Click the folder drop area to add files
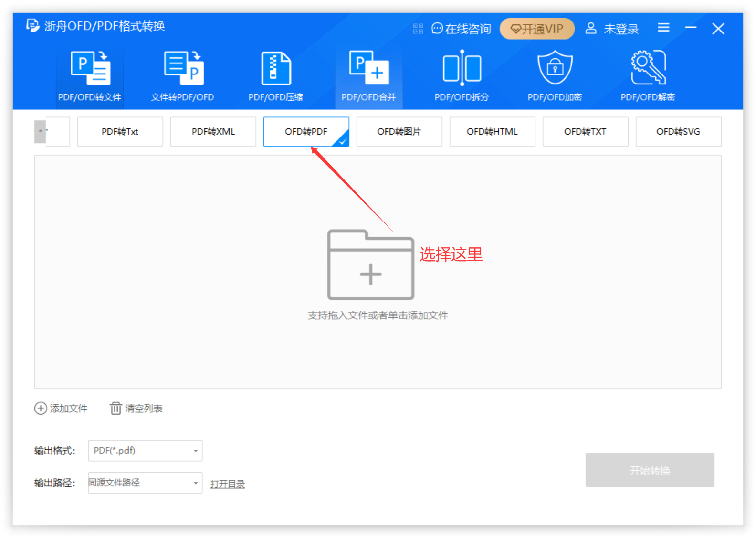The image size is (756, 538). click(371, 265)
